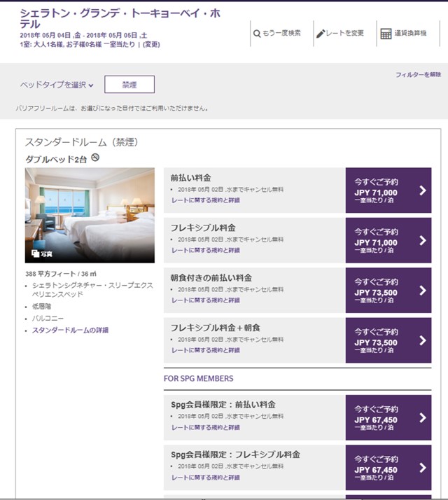
Task: Click the arrow on 前払い料金 booking button
Action: (423, 190)
